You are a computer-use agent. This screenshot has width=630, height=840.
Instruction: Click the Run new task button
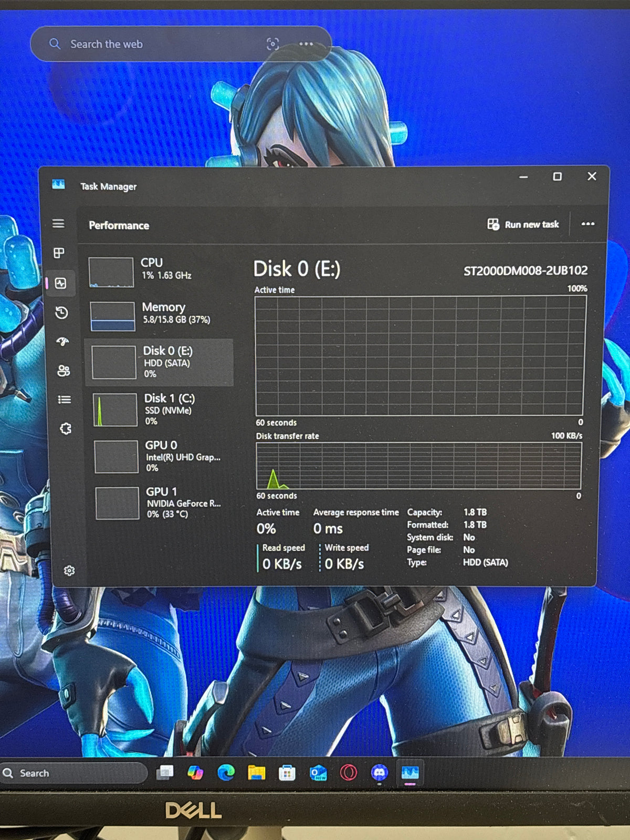(523, 225)
